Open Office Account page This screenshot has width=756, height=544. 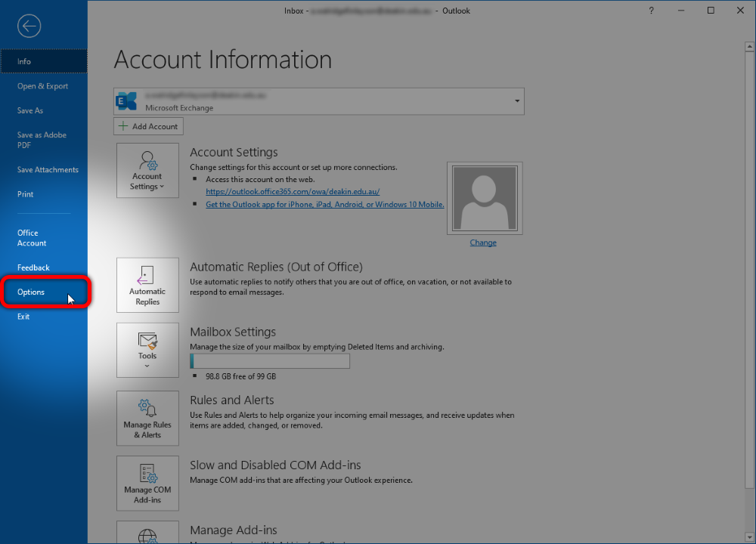point(44,238)
